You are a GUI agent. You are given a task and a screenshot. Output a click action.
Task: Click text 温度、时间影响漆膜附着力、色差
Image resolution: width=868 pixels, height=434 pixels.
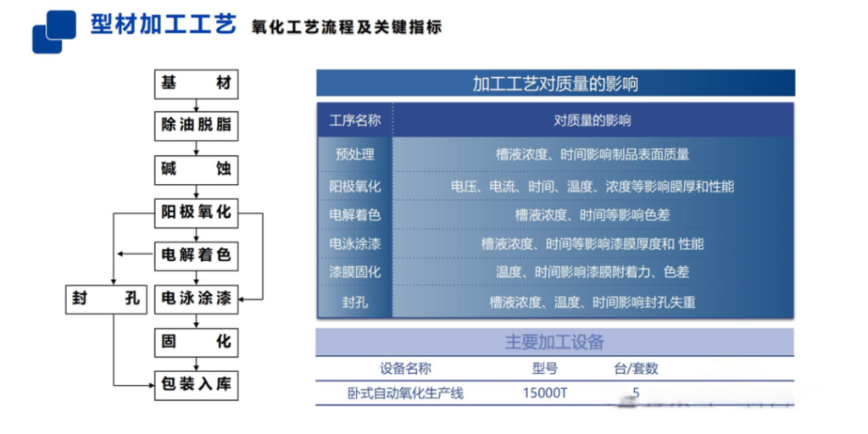click(593, 272)
